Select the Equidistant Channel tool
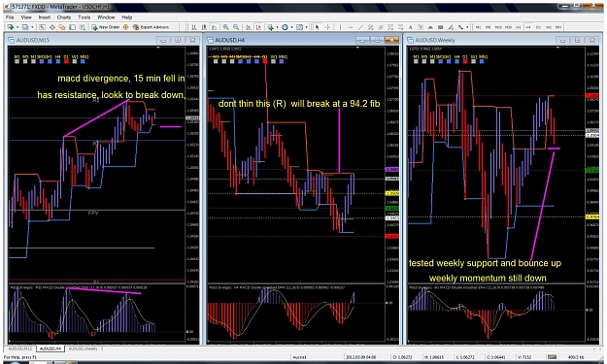The image size is (607, 364). (370, 27)
